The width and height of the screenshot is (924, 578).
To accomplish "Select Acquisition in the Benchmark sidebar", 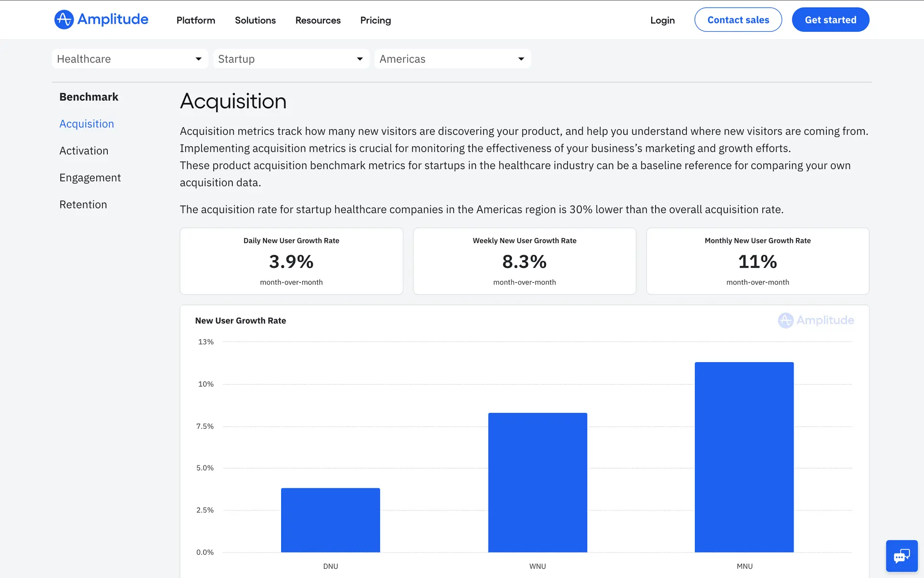I will coord(87,124).
